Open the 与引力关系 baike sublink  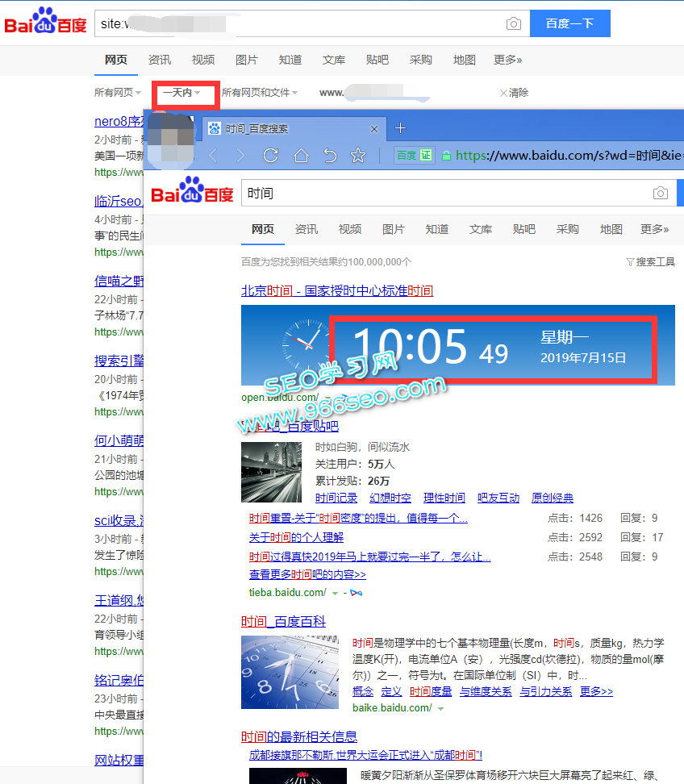(546, 691)
